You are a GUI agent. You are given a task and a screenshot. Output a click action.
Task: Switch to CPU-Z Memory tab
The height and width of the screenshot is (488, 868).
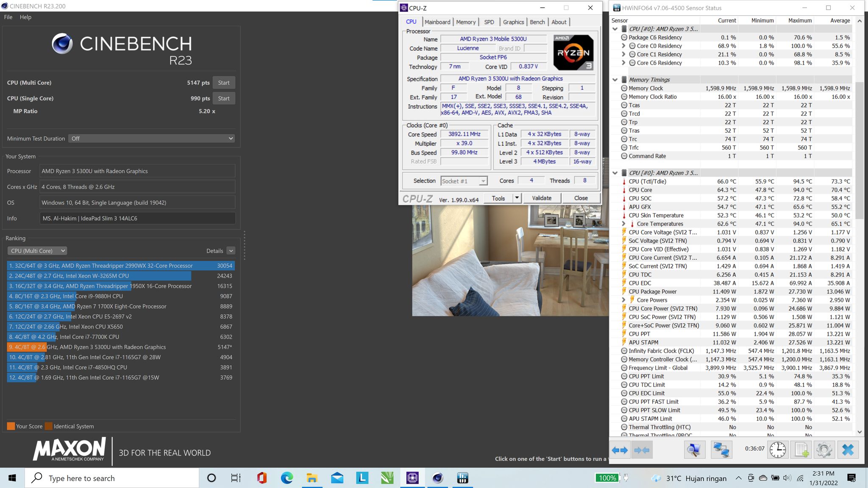point(466,22)
